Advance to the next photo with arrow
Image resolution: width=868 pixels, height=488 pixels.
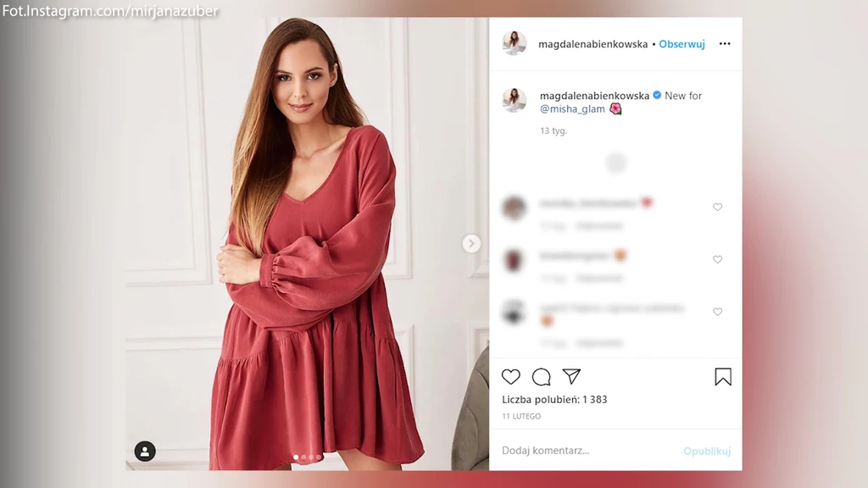coord(471,243)
